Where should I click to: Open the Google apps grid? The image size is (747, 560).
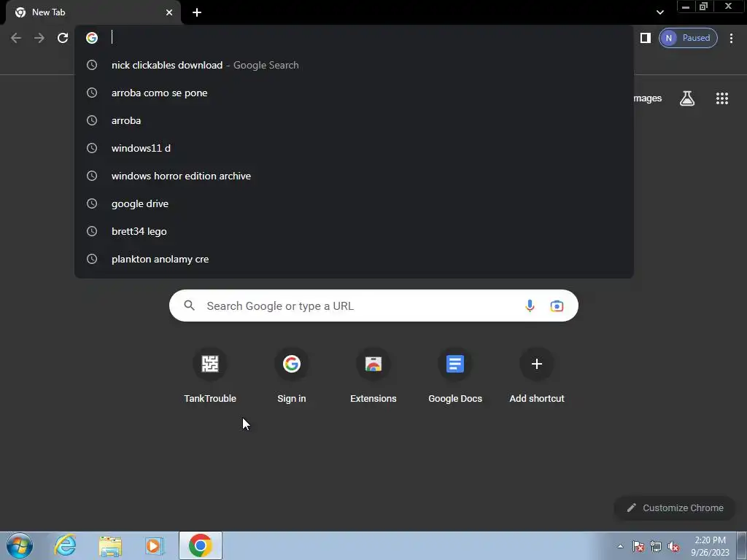[721, 98]
